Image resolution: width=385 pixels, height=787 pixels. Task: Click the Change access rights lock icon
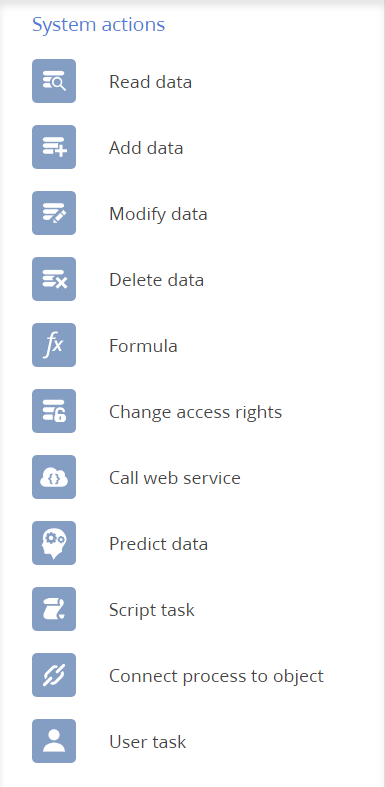[x=54, y=411]
